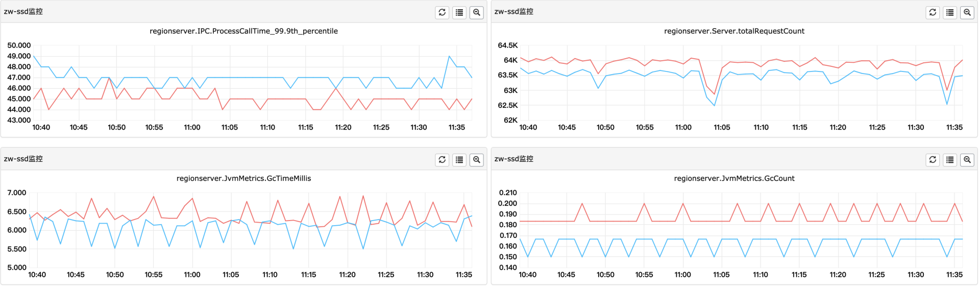This screenshot has width=980, height=289.
Task: Click 11:35 time label on totalRequestCount chart
Action: pyautogui.click(x=954, y=128)
